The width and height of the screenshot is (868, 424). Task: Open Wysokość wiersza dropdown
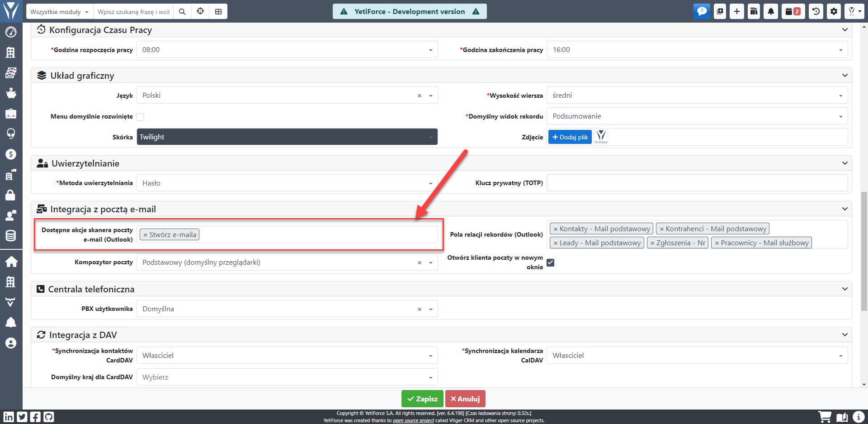coord(697,95)
